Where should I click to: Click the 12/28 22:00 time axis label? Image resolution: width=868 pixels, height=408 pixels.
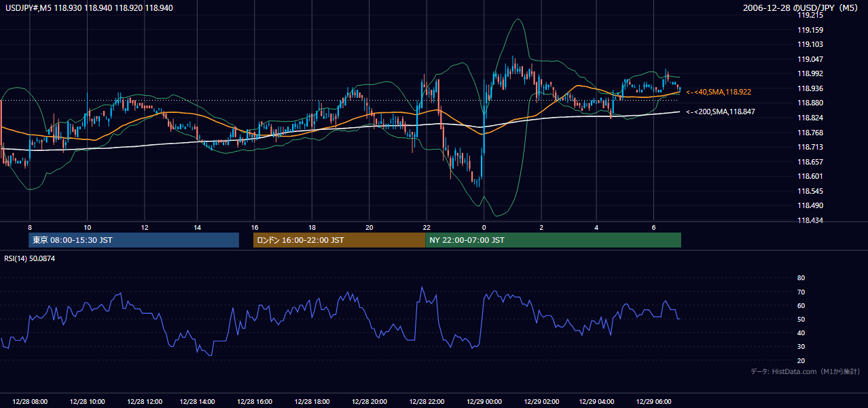point(426,402)
